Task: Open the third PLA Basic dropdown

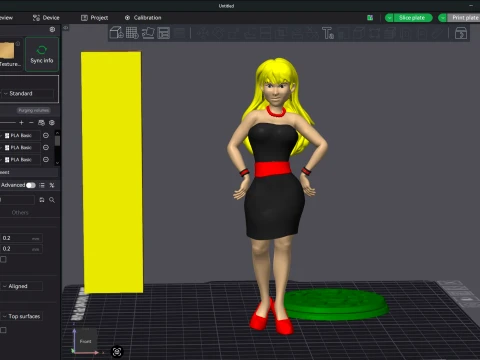Action: (x=21, y=159)
